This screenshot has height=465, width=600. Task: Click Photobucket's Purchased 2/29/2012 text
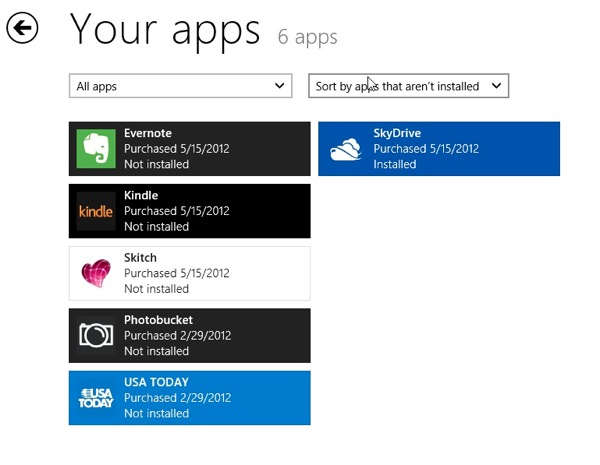pyautogui.click(x=178, y=336)
